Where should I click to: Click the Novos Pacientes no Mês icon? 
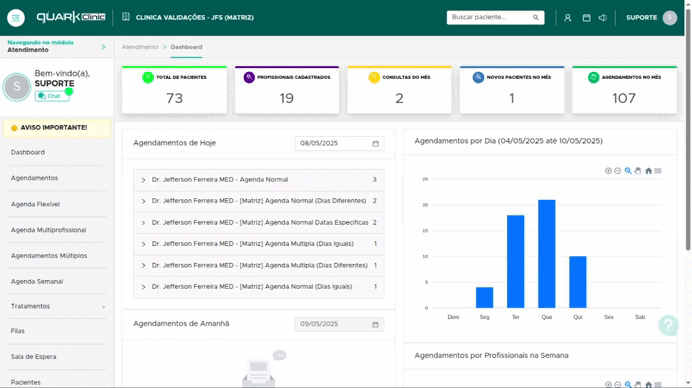478,77
